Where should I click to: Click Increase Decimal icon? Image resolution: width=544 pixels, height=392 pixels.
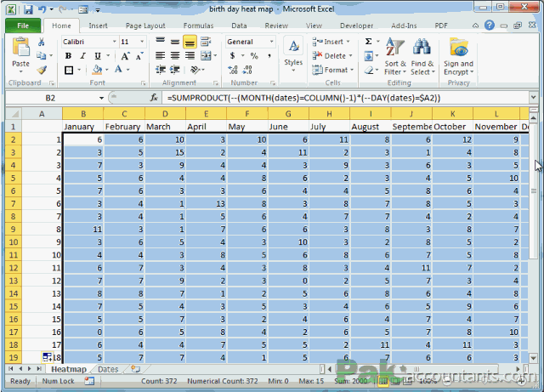pos(233,70)
